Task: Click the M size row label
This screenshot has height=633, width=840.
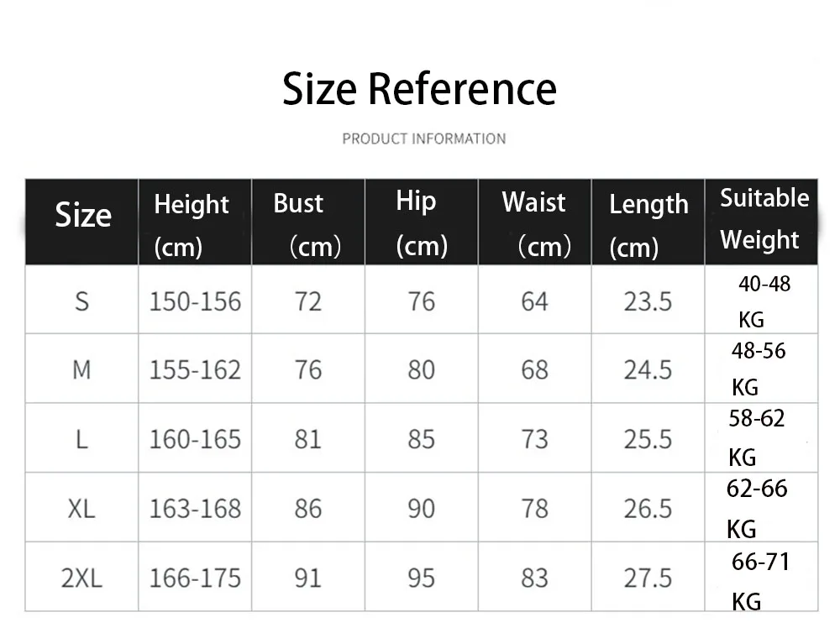Action: click(82, 370)
